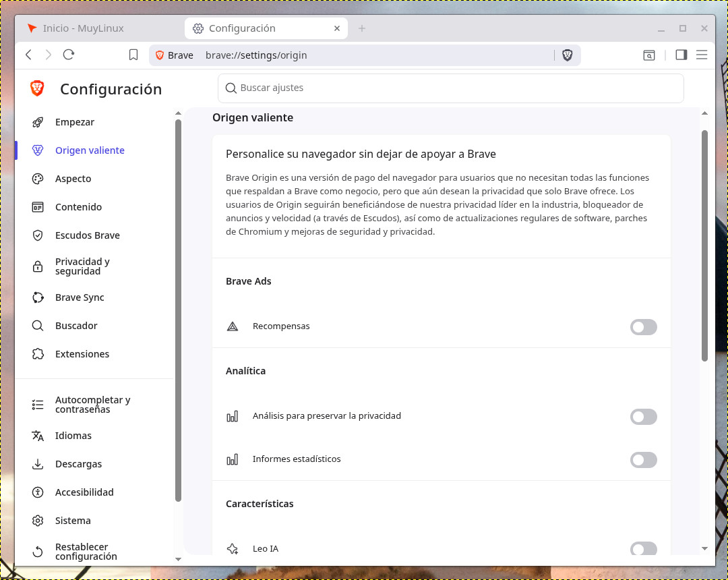Reload the page with the refresh icon
The height and width of the screenshot is (580, 728).
click(x=69, y=55)
